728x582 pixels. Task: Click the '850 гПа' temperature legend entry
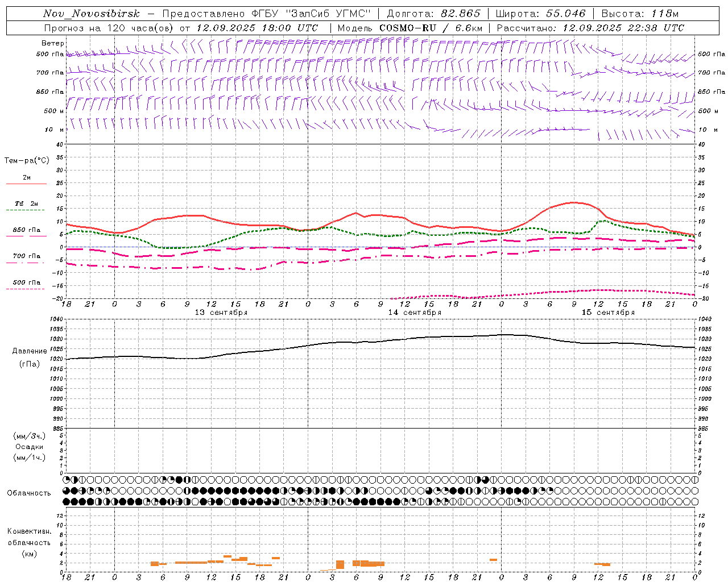pyautogui.click(x=26, y=230)
